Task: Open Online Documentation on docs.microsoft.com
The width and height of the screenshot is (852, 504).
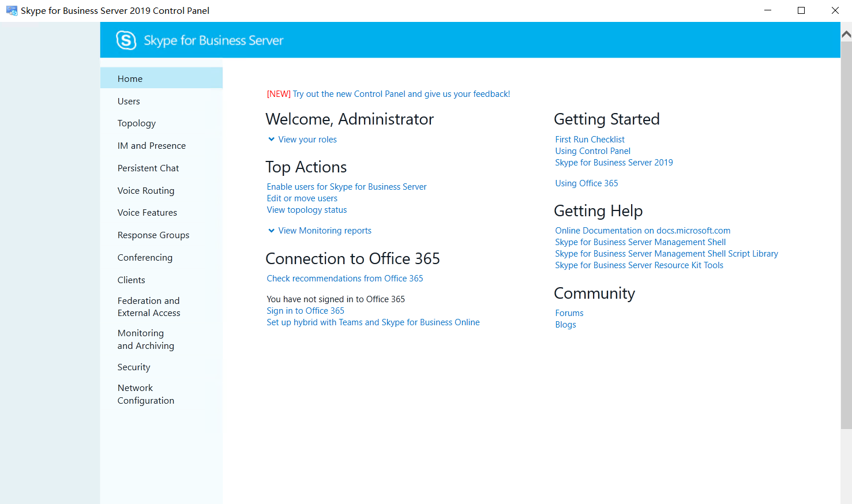Action: click(x=643, y=231)
